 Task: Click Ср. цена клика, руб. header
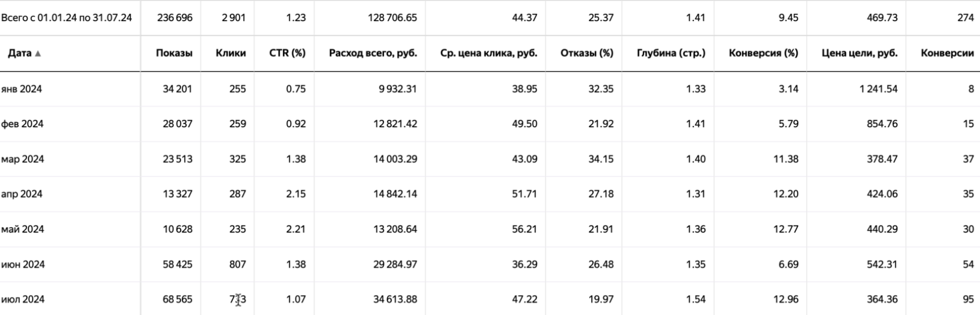point(488,53)
